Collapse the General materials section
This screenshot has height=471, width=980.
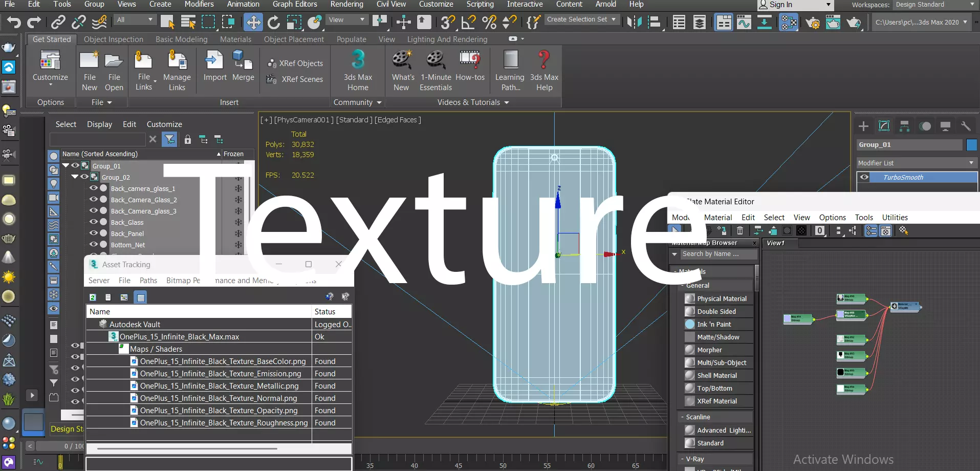pos(683,285)
